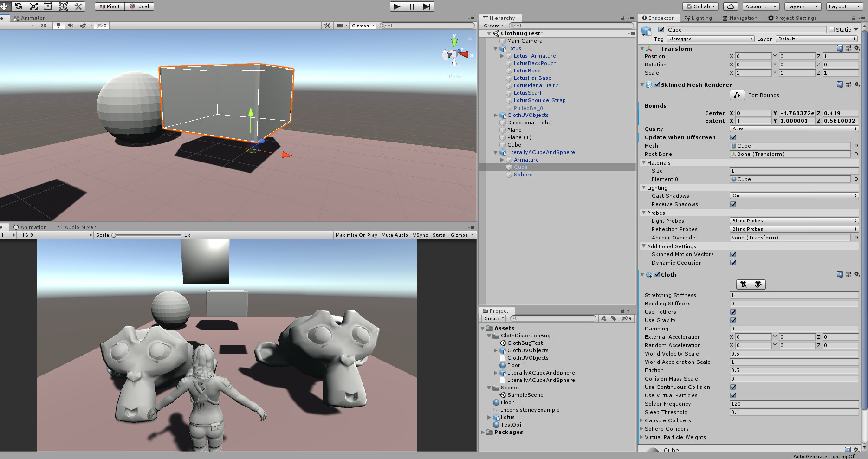
Task: Select the Rotate tool in top toolbar
Action: 19,6
